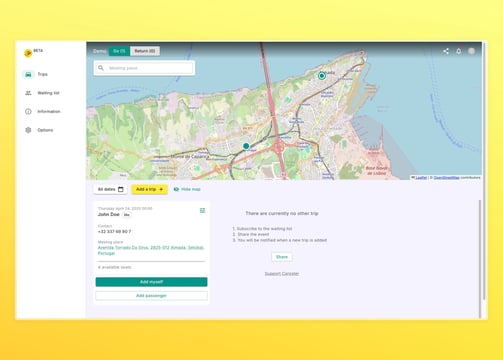Click the share icon in top bar

coord(446,51)
